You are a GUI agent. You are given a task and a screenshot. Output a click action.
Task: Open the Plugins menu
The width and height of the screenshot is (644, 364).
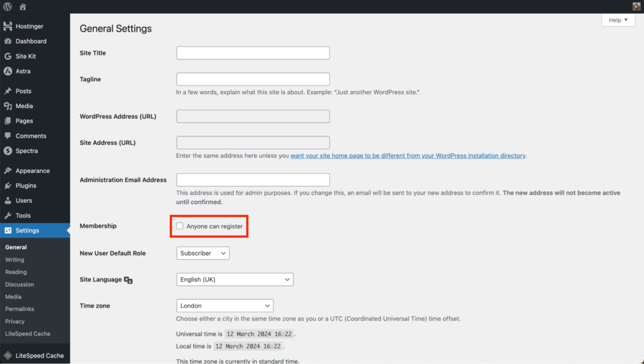(26, 185)
